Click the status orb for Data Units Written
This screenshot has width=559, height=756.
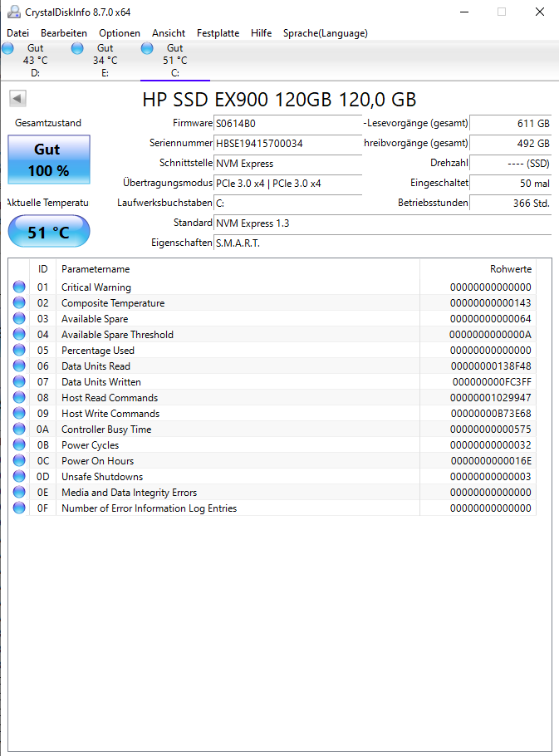[19, 382]
